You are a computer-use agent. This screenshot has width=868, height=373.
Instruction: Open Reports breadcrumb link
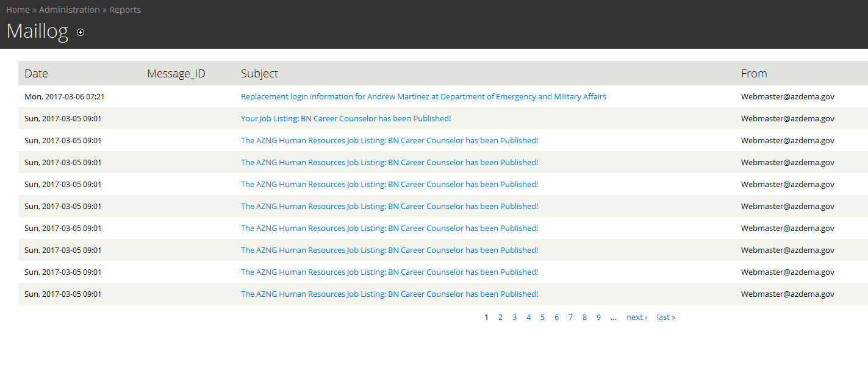pyautogui.click(x=125, y=10)
